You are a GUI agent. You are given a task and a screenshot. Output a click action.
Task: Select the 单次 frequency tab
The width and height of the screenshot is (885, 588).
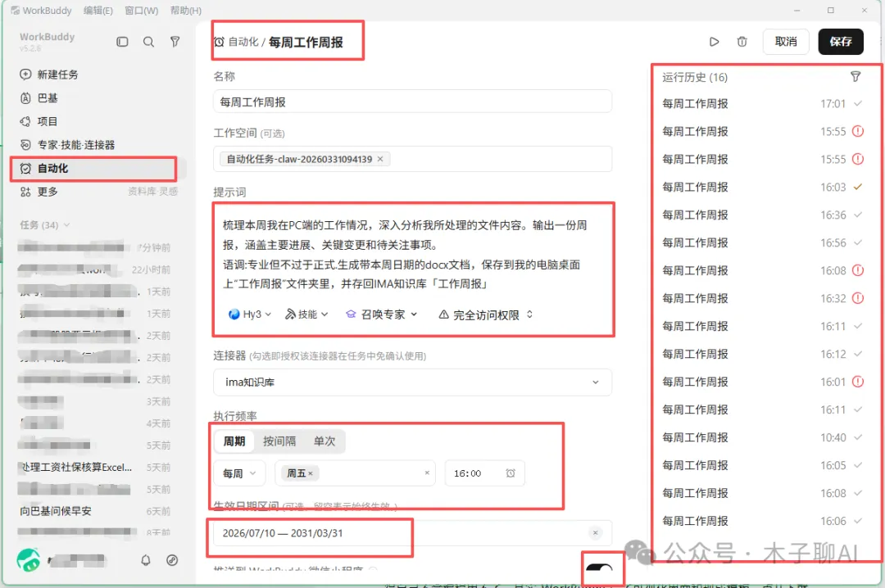[324, 441]
